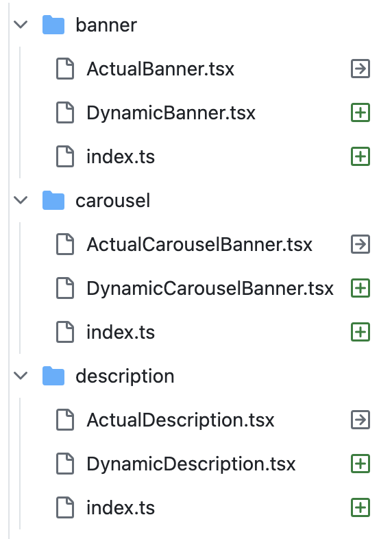Click the file icon beside description index.ts
392x539 pixels.
(x=65, y=507)
